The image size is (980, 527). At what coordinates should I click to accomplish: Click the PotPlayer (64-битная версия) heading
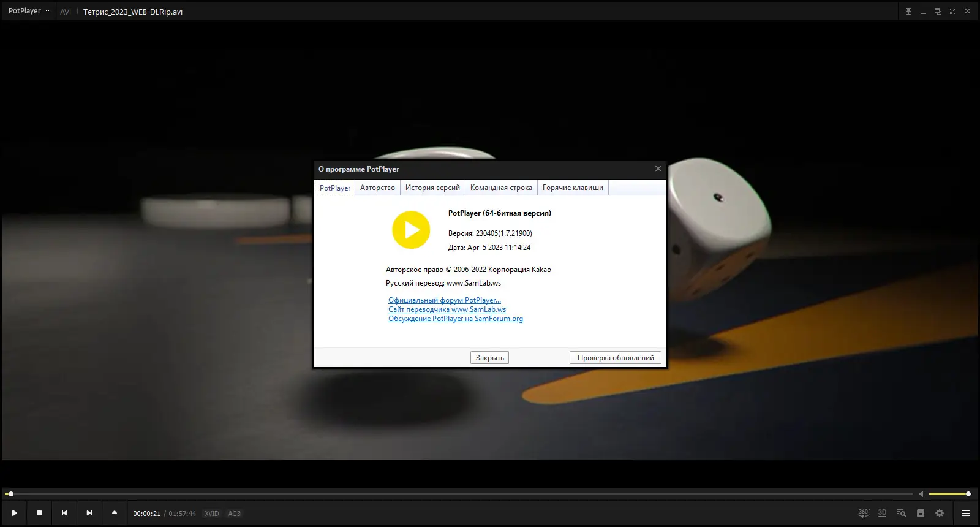[500, 213]
